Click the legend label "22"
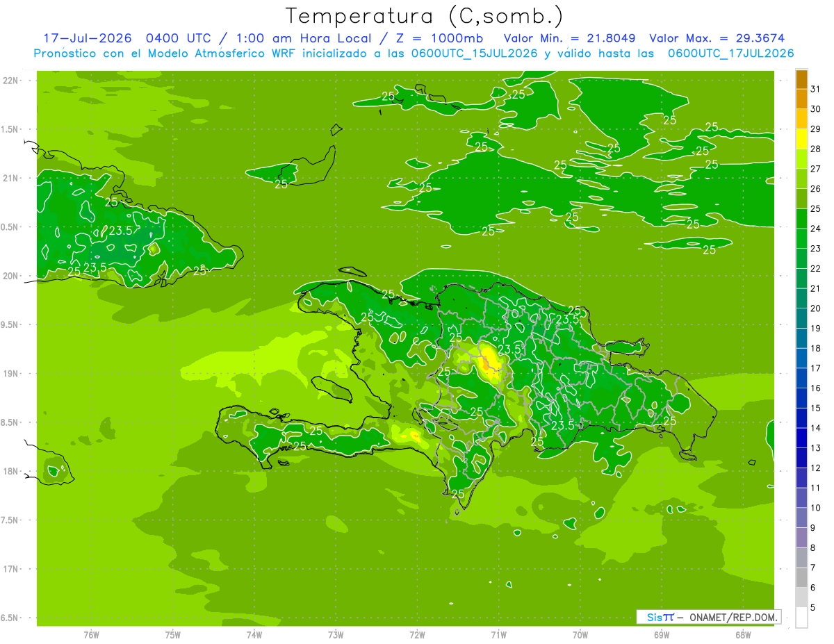The height and width of the screenshot is (644, 834). point(816,269)
